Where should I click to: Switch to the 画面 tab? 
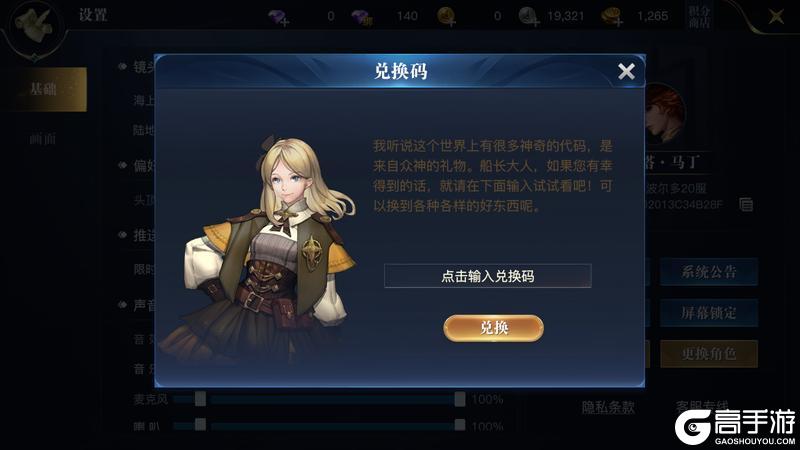pos(43,138)
